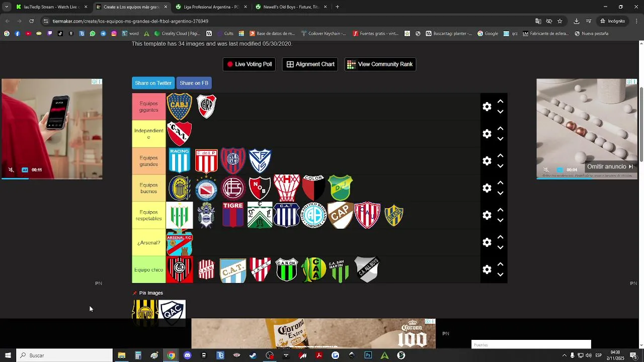Move Equipos gigantes row up with arrow
The image size is (644, 362).
tap(500, 101)
